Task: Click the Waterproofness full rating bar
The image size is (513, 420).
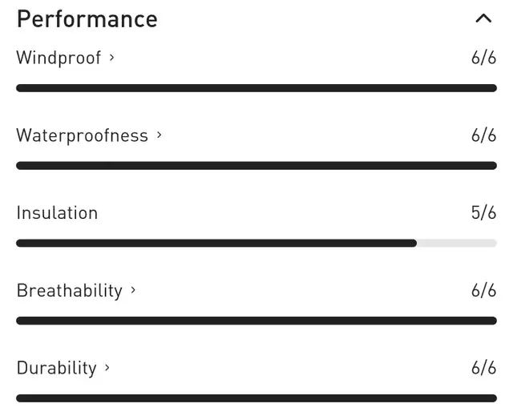Action: click(256, 165)
